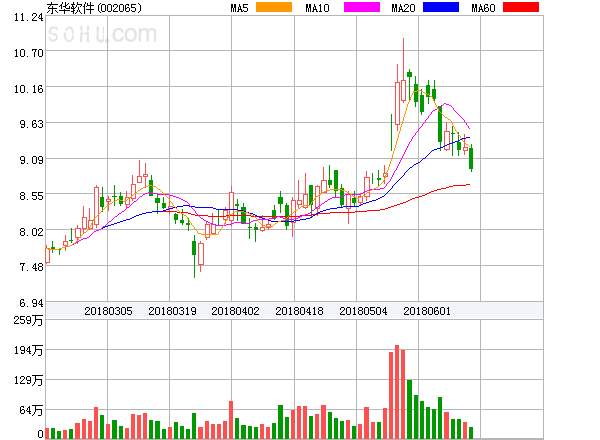Click the 20180319 date label
Viewport: 600px width, 440px height.
[x=172, y=311]
